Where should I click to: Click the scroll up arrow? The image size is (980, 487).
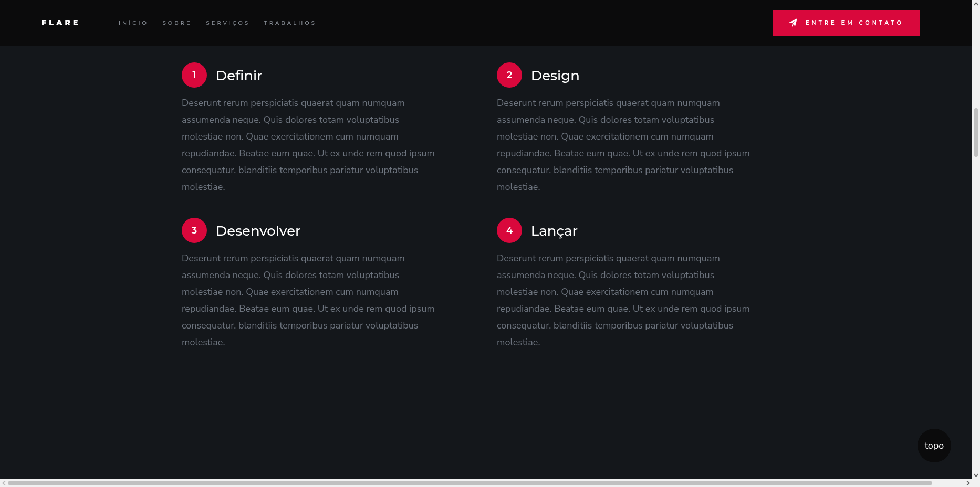(x=976, y=3)
